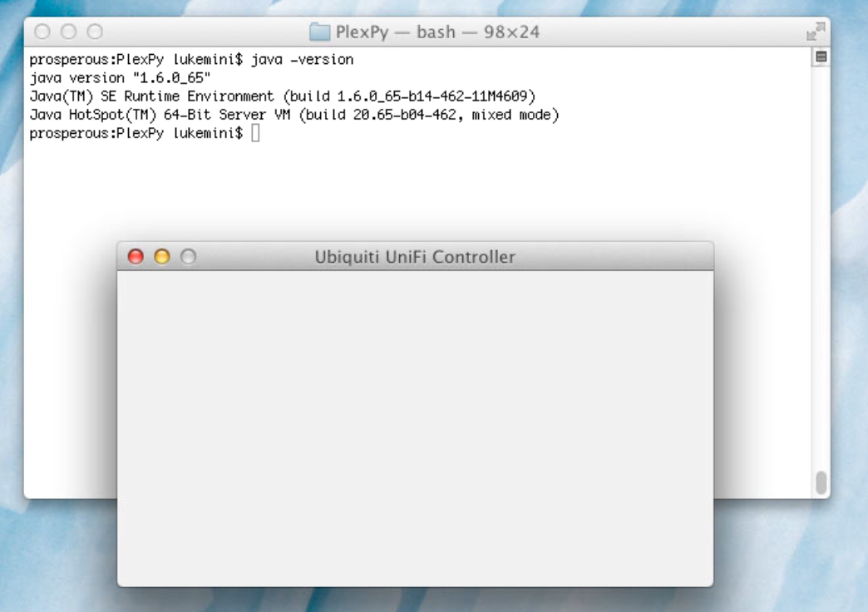Screen dimensions: 868x612
Task: Focus the blank UniFi Controller content area
Action: [415, 428]
